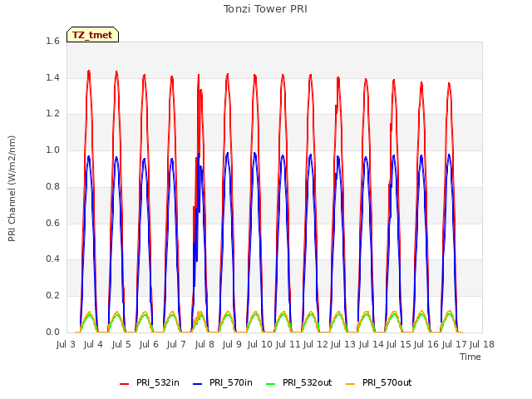The height and width of the screenshot is (399, 532).
Task: Click the Jul 12 x-axis label
Action: point(316,344)
